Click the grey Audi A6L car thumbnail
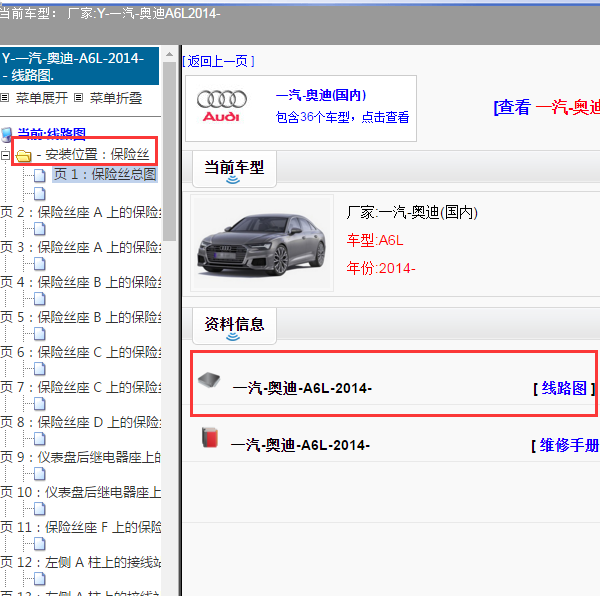The width and height of the screenshot is (600, 596). [262, 243]
